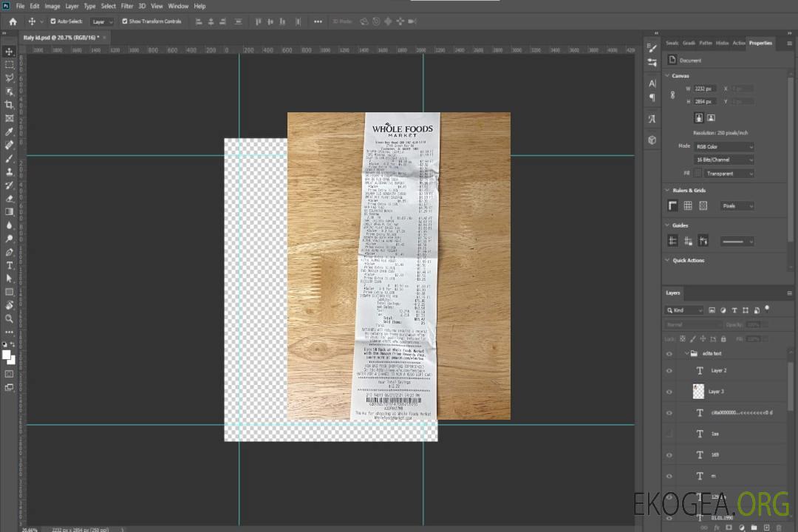
Task: Click the canvas Fill color swatch
Action: [x=698, y=174]
